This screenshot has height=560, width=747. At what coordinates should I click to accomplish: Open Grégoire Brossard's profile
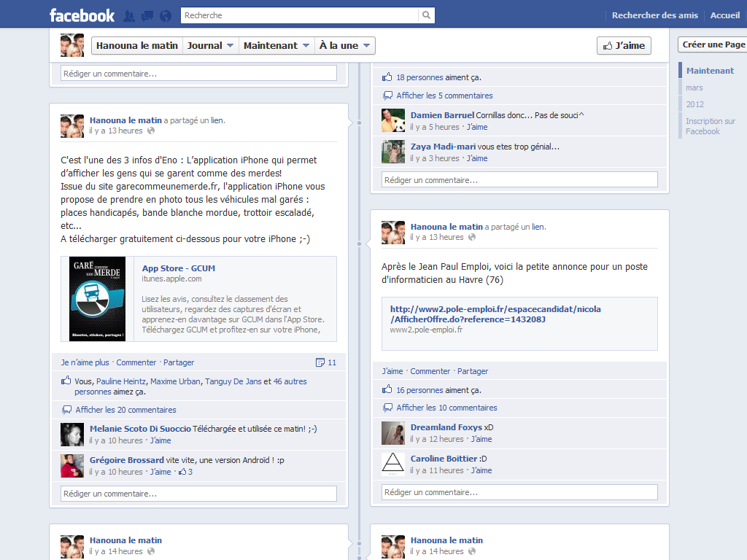point(127,460)
